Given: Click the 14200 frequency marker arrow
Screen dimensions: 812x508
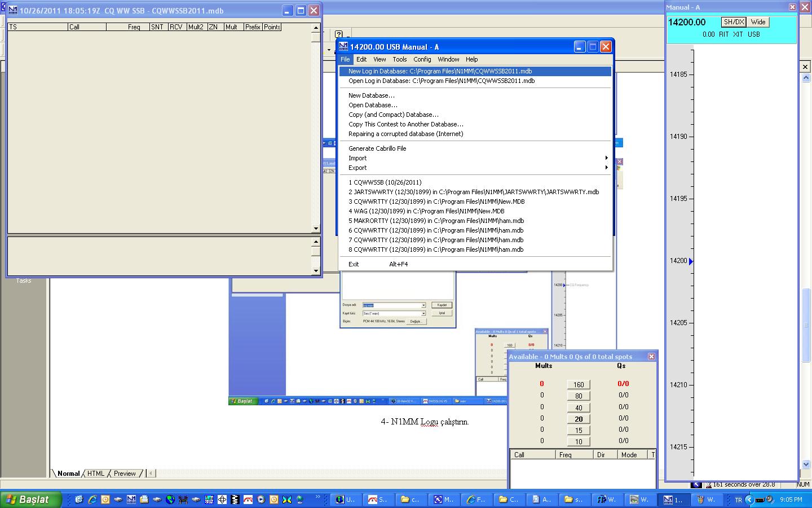Looking at the screenshot, I should [x=691, y=261].
